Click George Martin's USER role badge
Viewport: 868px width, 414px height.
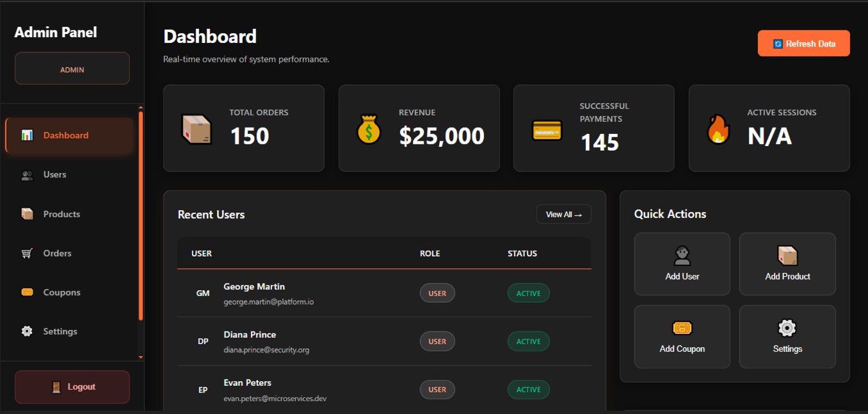[x=437, y=294]
